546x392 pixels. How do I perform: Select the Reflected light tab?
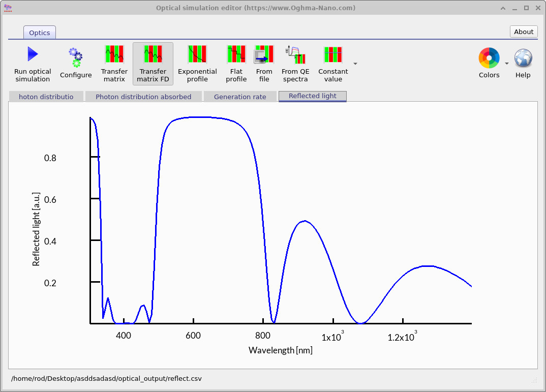click(312, 96)
